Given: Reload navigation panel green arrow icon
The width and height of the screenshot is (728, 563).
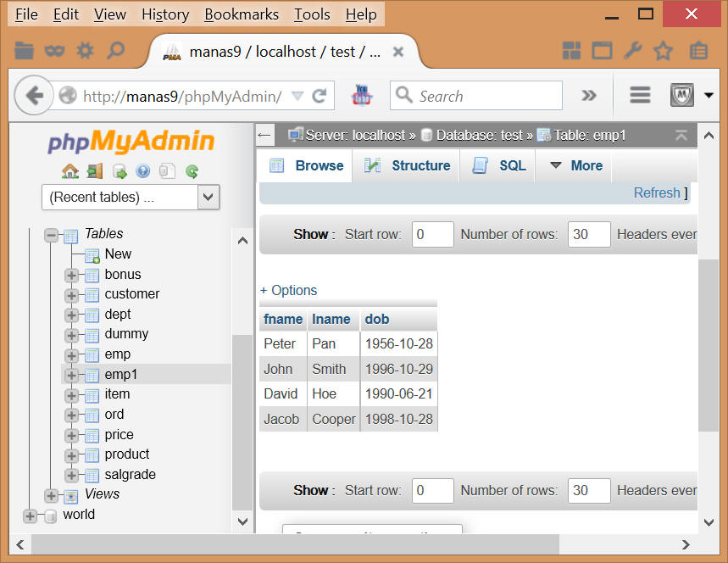Looking at the screenshot, I should pyautogui.click(x=192, y=171).
